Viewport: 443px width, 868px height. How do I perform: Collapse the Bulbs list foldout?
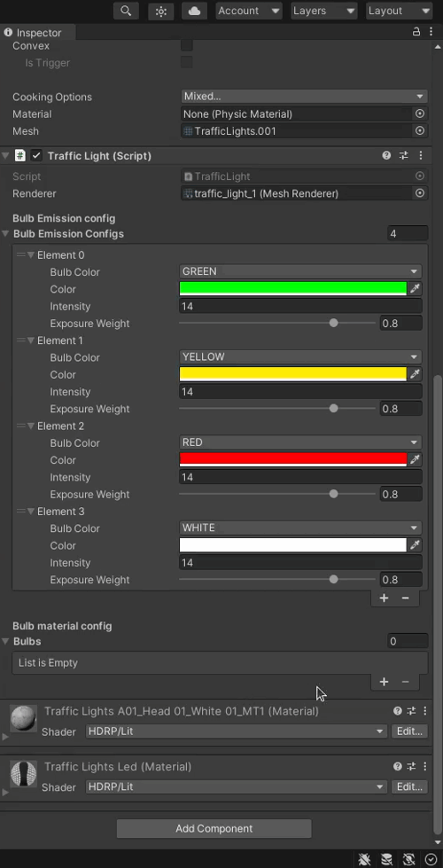coord(5,642)
